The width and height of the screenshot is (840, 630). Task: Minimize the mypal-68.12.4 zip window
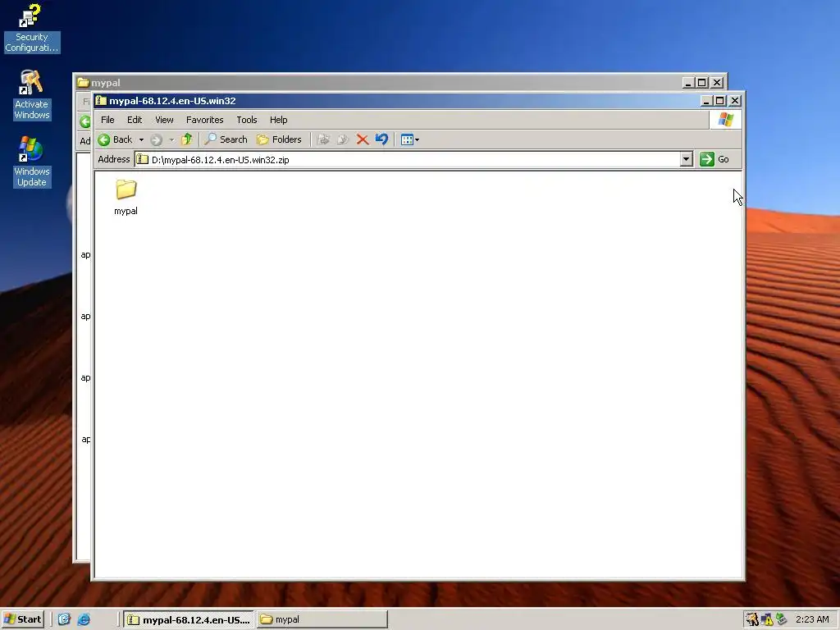(706, 101)
